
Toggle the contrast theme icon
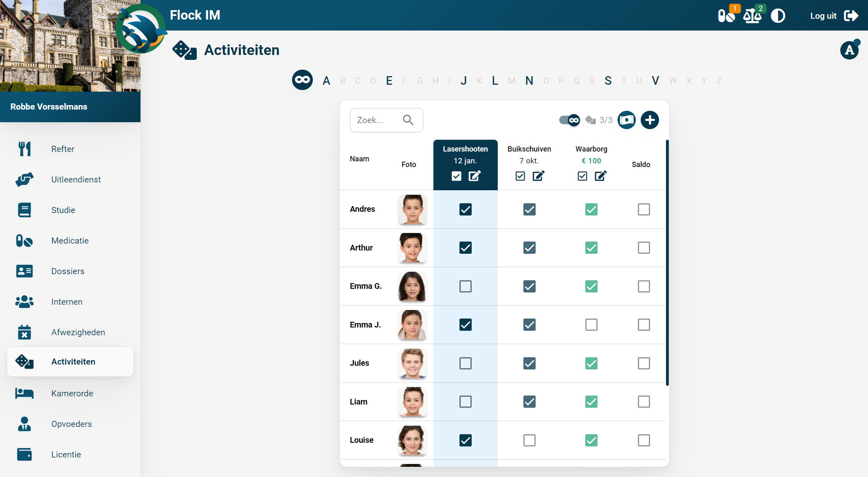click(x=778, y=16)
